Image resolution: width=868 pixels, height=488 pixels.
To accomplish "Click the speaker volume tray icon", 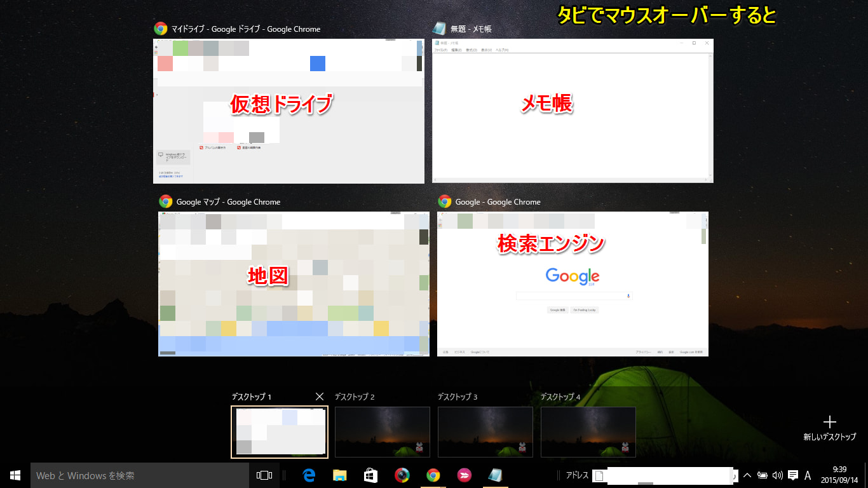I will 777,475.
